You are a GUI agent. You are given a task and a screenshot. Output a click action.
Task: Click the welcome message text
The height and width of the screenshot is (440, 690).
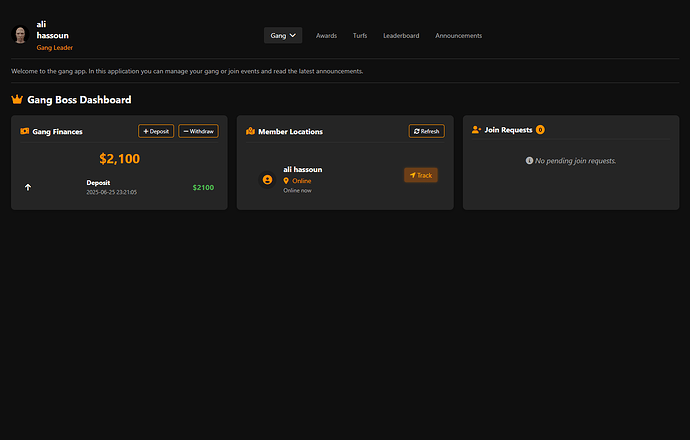coord(187,71)
